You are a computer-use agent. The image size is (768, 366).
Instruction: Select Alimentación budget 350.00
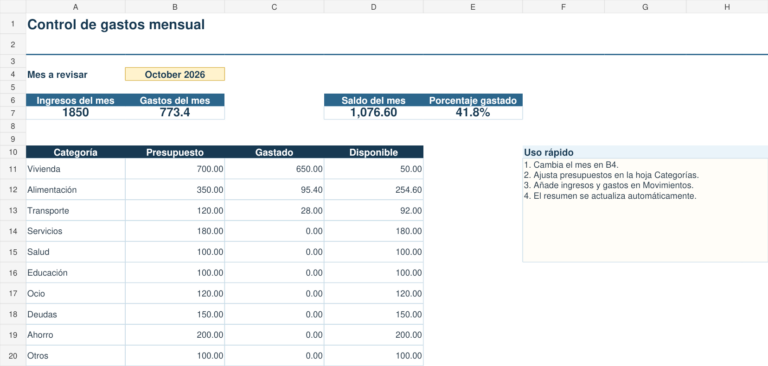point(175,190)
